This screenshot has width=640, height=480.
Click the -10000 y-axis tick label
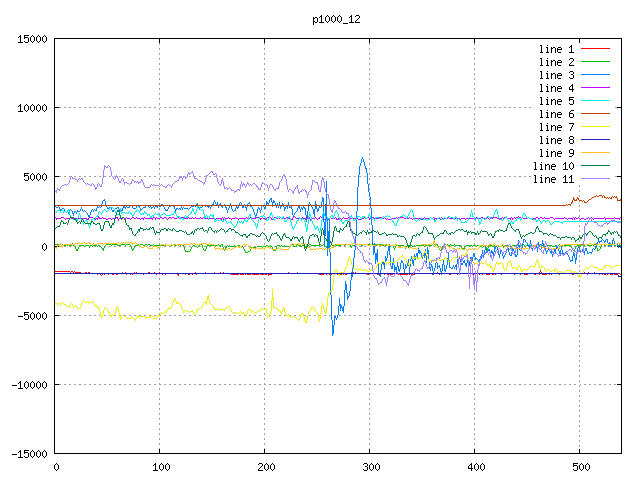[27, 385]
